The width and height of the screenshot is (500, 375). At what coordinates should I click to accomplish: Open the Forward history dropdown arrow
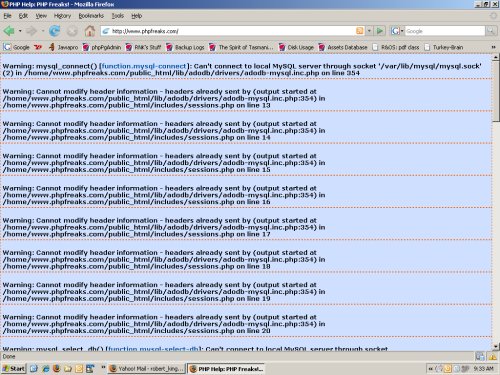[43, 31]
